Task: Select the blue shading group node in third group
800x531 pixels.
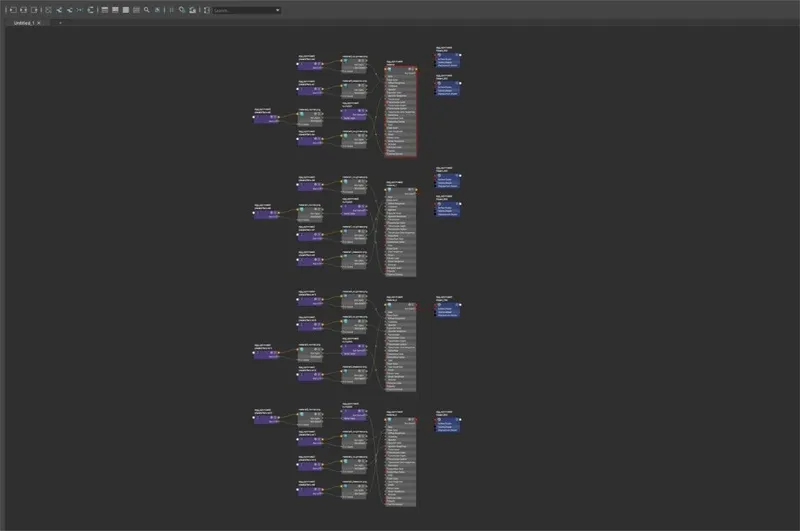Action: [448, 310]
